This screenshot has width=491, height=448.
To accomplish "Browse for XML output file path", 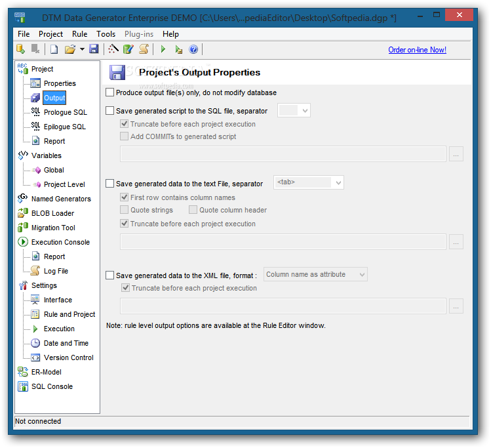I will [x=456, y=306].
